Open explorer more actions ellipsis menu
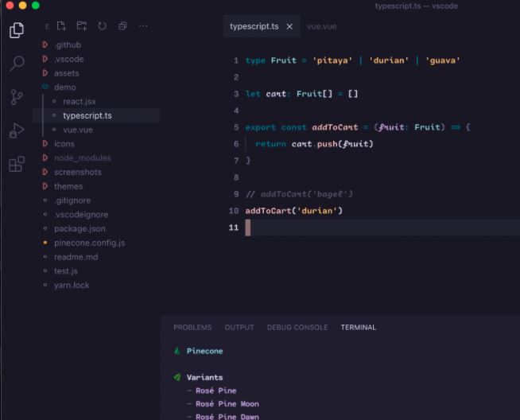 pyautogui.click(x=143, y=26)
